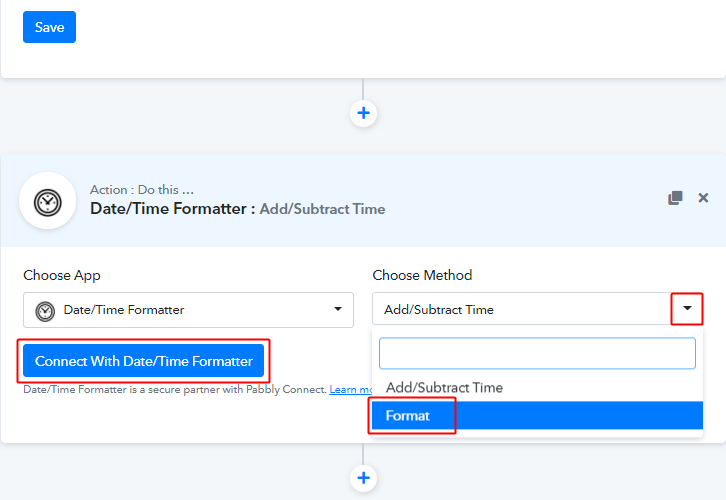Expand the Choose Method dropdown arrow
The width and height of the screenshot is (726, 500).
687,308
